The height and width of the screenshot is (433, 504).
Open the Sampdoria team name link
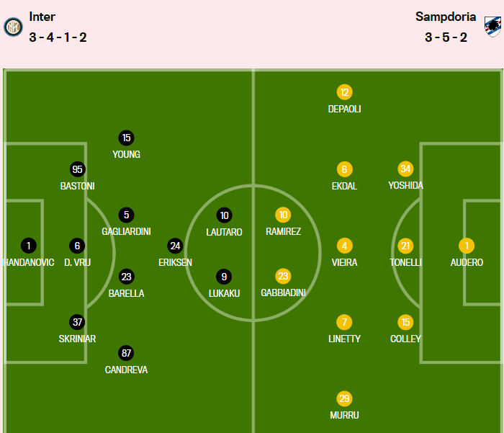coord(446,16)
